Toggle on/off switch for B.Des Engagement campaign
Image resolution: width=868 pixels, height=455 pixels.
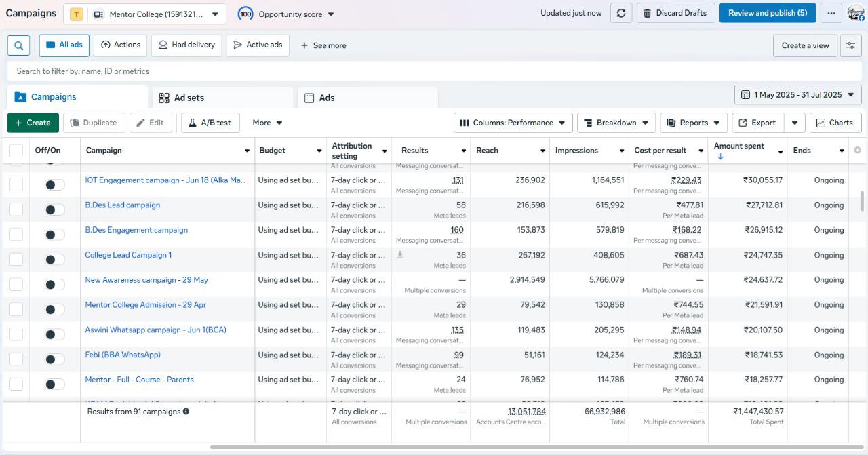[54, 235]
